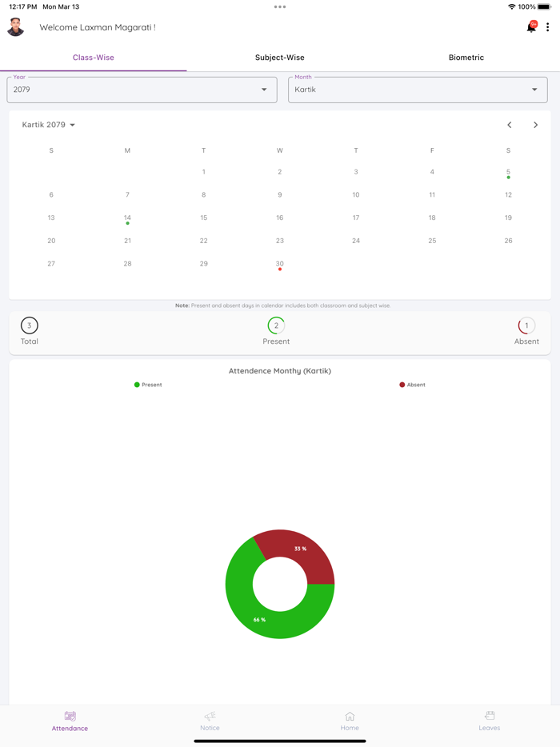The image size is (560, 747).
Task: Click the calendar note about present and absent days
Action: pos(282,306)
